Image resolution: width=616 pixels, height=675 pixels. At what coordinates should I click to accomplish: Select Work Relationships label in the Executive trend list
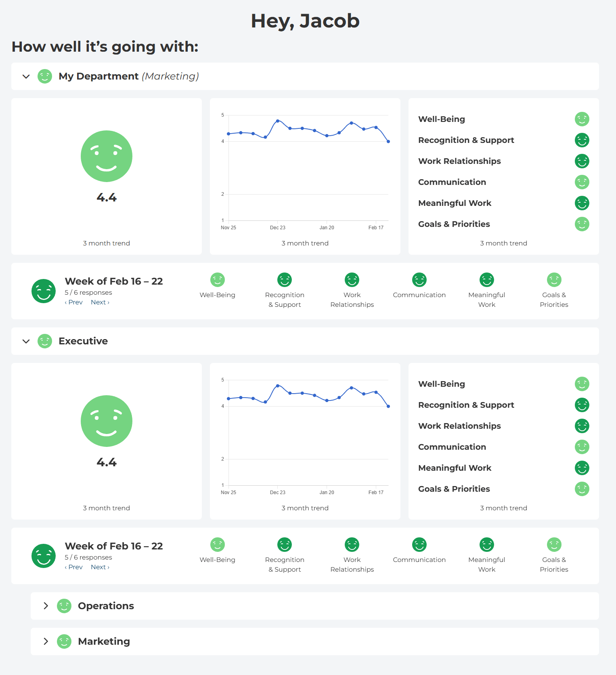click(459, 426)
